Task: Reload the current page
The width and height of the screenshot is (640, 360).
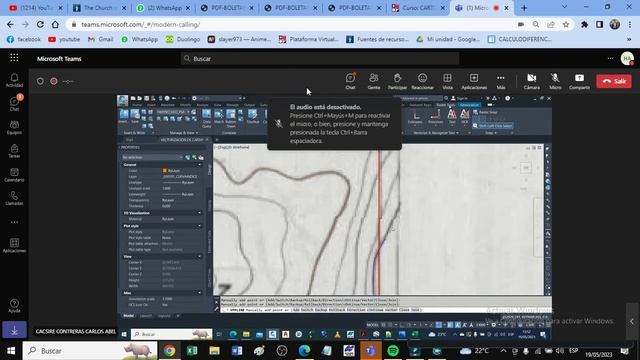Action: pyautogui.click(x=40, y=24)
